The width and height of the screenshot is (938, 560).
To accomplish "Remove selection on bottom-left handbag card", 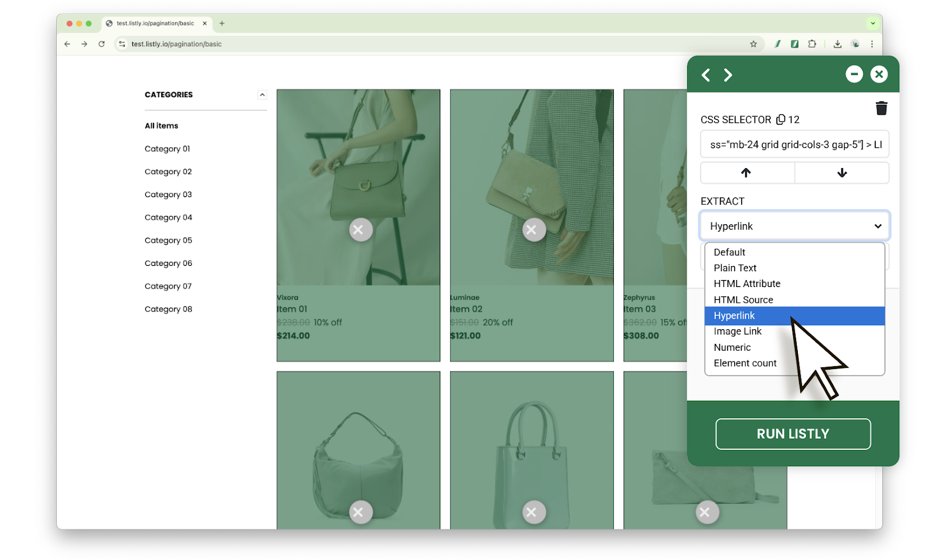I will (361, 512).
